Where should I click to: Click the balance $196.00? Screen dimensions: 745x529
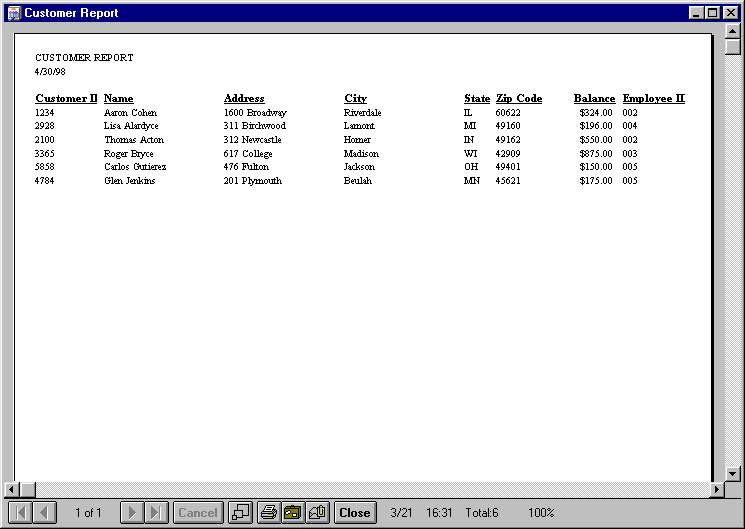pos(596,126)
